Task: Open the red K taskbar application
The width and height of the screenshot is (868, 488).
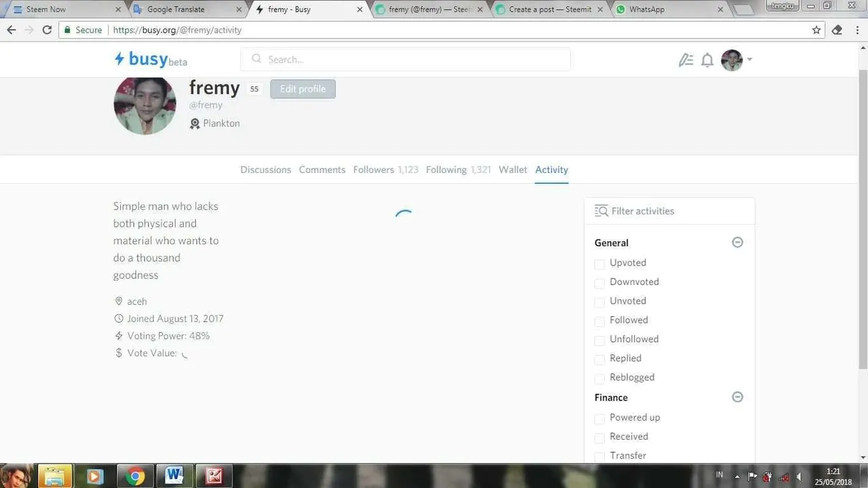Action: click(x=214, y=476)
